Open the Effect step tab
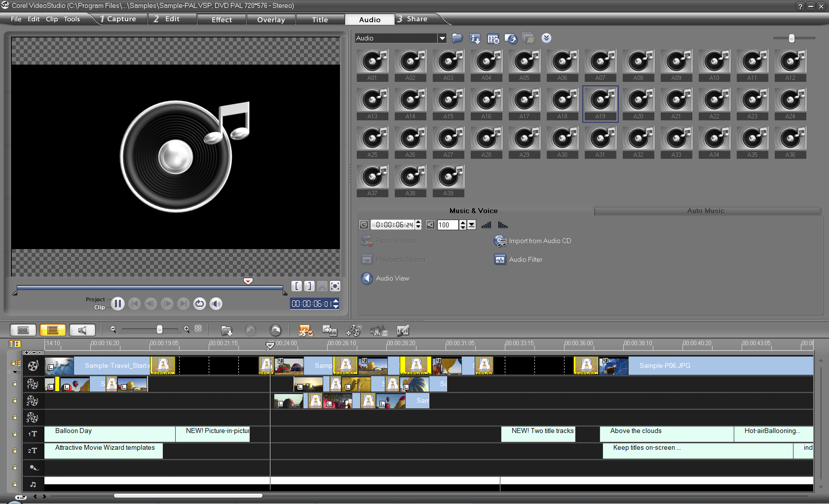The height and width of the screenshot is (504, 829). click(222, 20)
